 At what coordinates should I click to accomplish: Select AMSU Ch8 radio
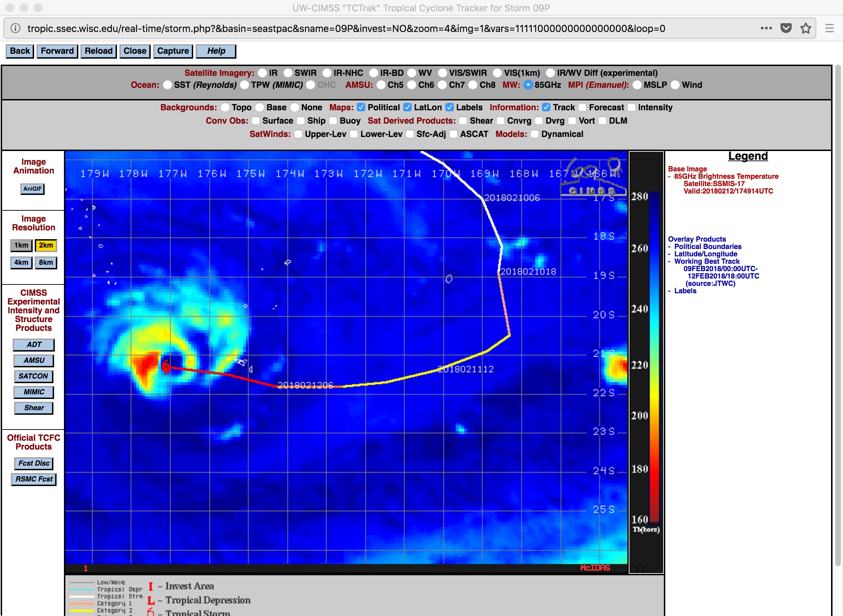[473, 85]
